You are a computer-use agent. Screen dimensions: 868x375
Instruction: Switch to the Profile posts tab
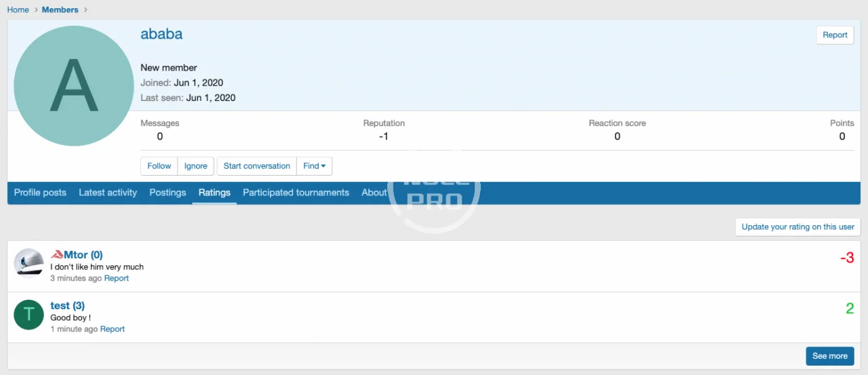coord(40,193)
